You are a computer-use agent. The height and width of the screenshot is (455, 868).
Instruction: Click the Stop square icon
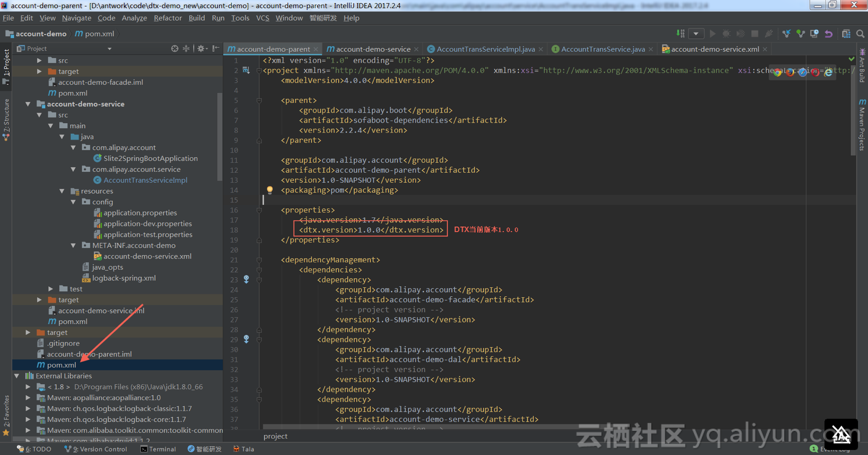click(755, 34)
